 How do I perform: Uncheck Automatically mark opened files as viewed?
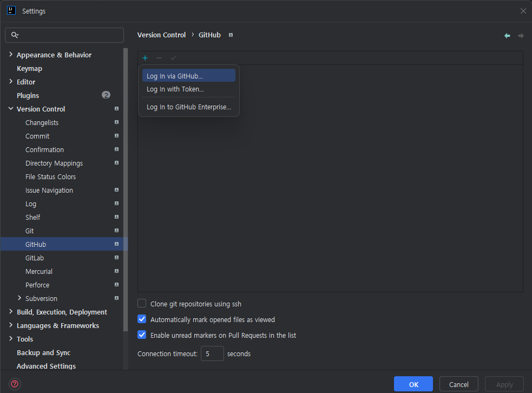[142, 319]
